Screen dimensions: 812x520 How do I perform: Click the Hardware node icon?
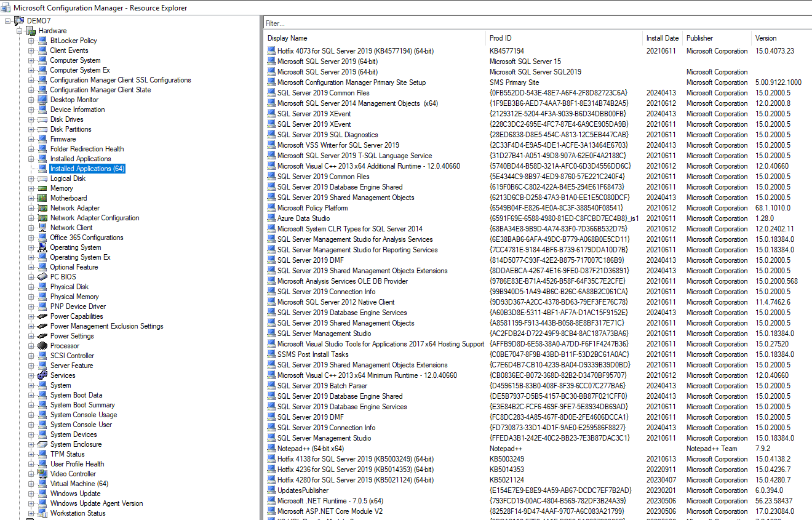(31, 31)
